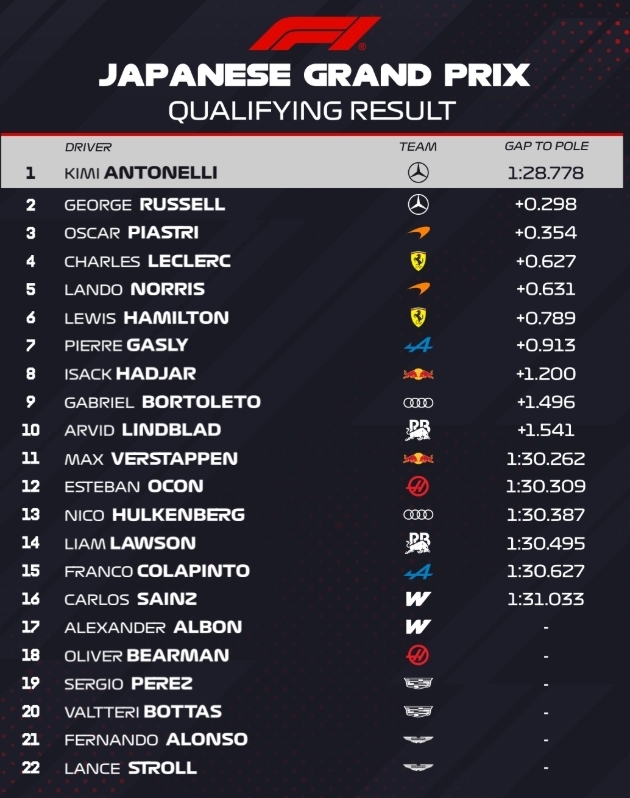Image resolution: width=630 pixels, height=798 pixels.
Task: Click the DRIVER column header
Action: tap(88, 147)
